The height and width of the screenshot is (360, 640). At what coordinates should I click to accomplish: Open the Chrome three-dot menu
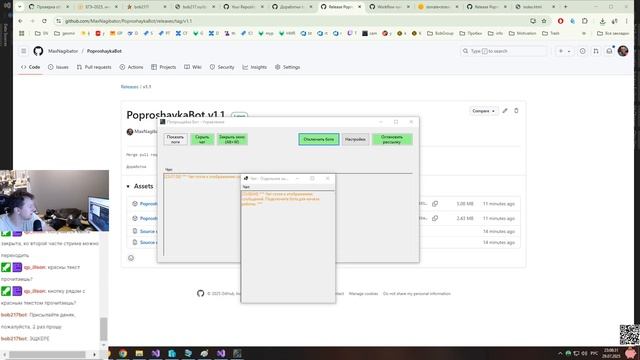pyautogui.click(x=627, y=21)
